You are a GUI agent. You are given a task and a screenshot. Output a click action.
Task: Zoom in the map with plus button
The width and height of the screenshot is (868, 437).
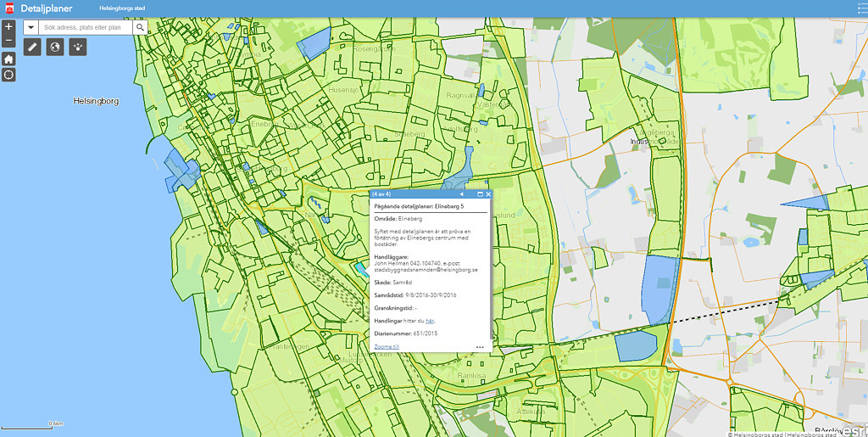[8, 26]
